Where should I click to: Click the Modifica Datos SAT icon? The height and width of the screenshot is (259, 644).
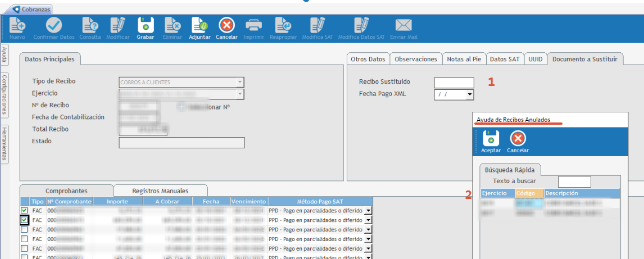(x=361, y=25)
